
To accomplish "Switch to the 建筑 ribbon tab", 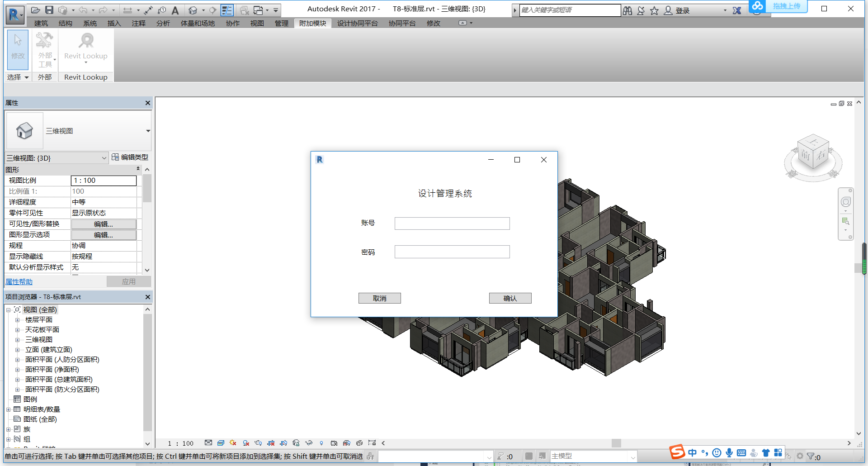I will (41, 24).
